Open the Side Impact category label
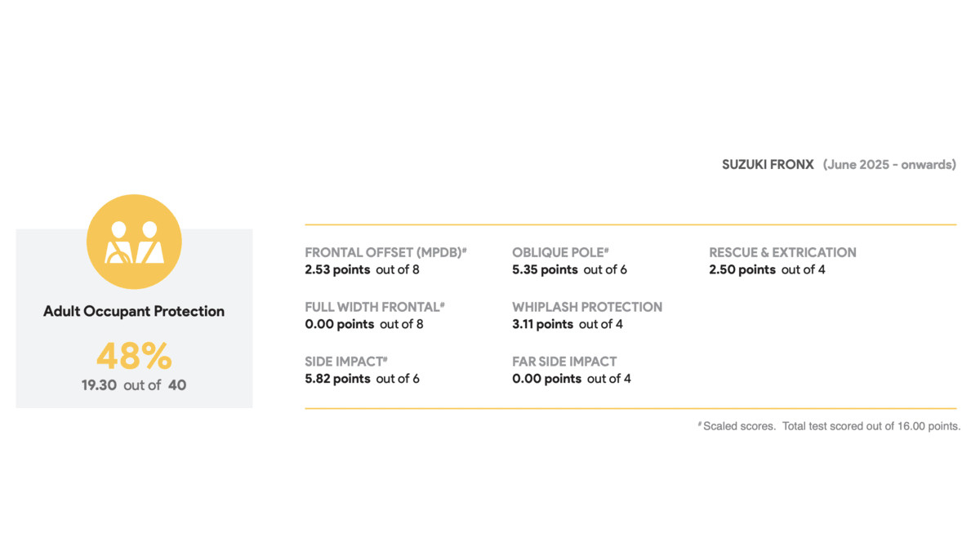The image size is (980, 551). pyautogui.click(x=345, y=361)
